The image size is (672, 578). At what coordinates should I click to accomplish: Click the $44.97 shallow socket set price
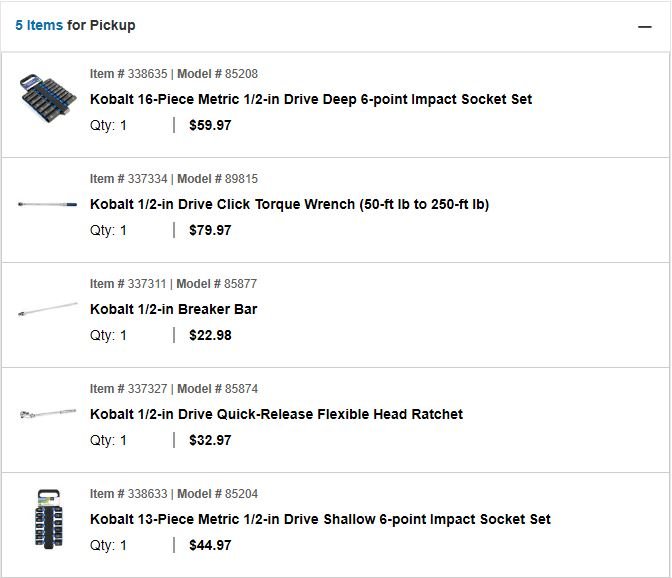coord(210,545)
